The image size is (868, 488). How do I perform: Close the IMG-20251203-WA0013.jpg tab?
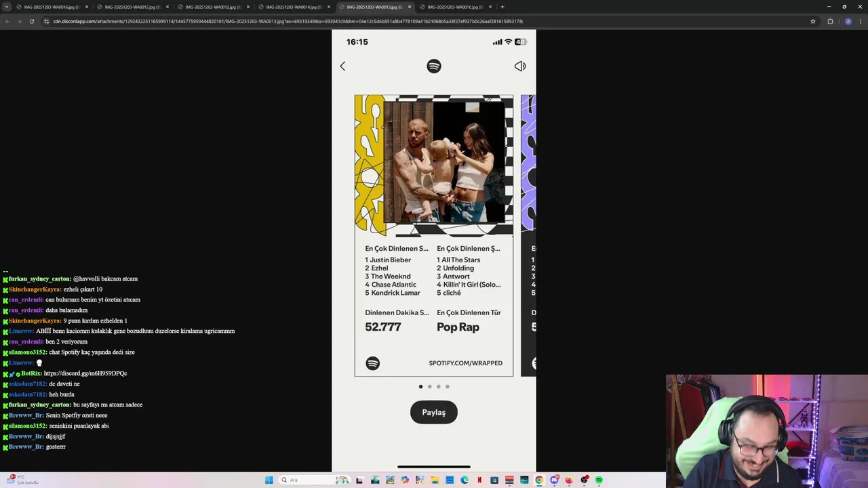pos(410,7)
